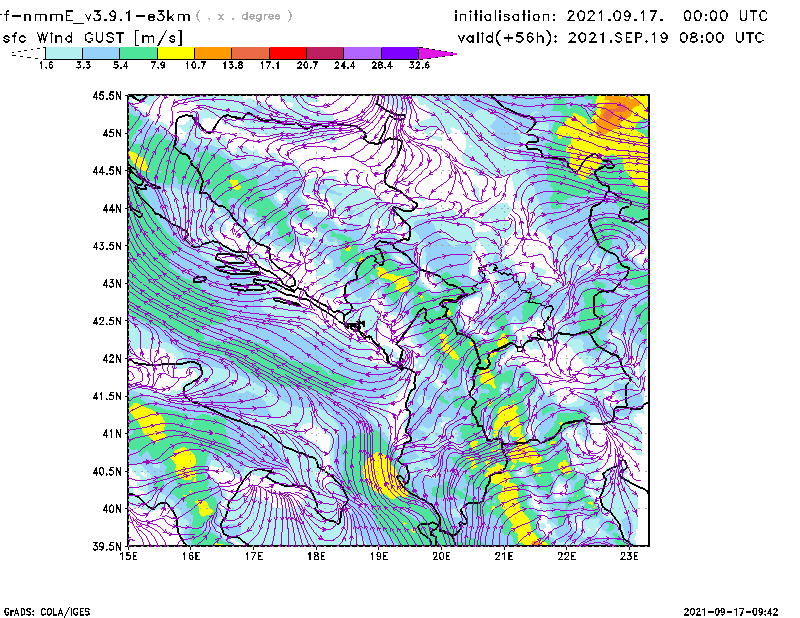Click the 41N latitude label
This screenshot has height=618, width=800.
(x=112, y=433)
